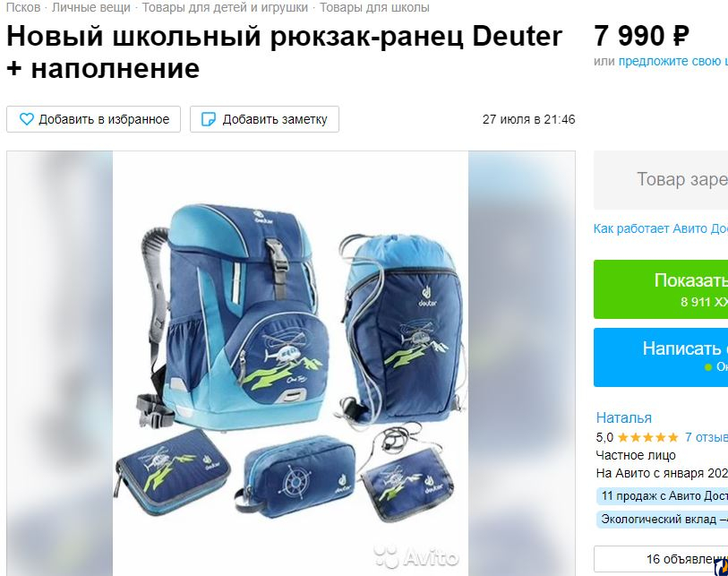Screen dimensions: 728x576
Task: Click the Экологический вклад badge
Action: pos(662,519)
